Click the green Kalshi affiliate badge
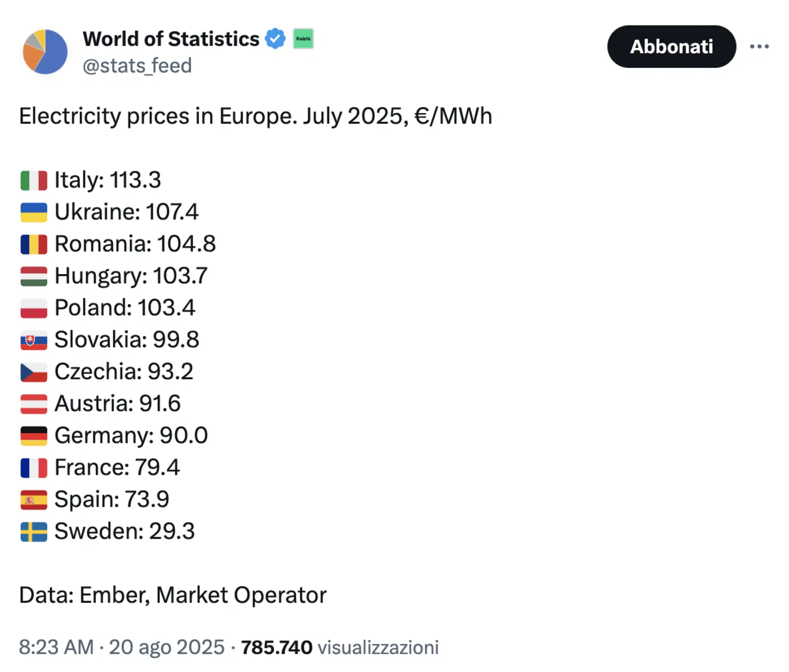 (303, 39)
